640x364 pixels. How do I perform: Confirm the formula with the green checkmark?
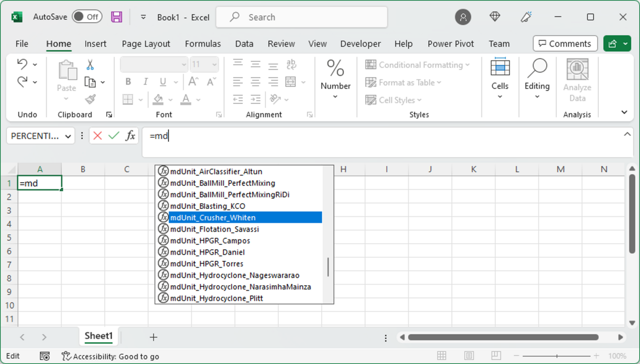113,135
